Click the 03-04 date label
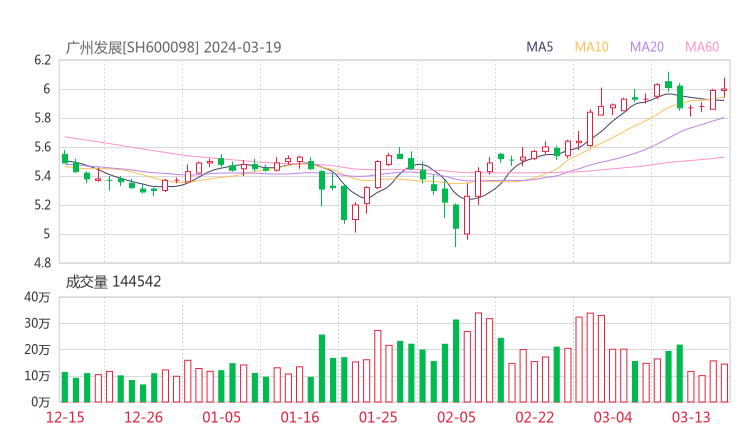The width and height of the screenshot is (740, 440). [613, 417]
